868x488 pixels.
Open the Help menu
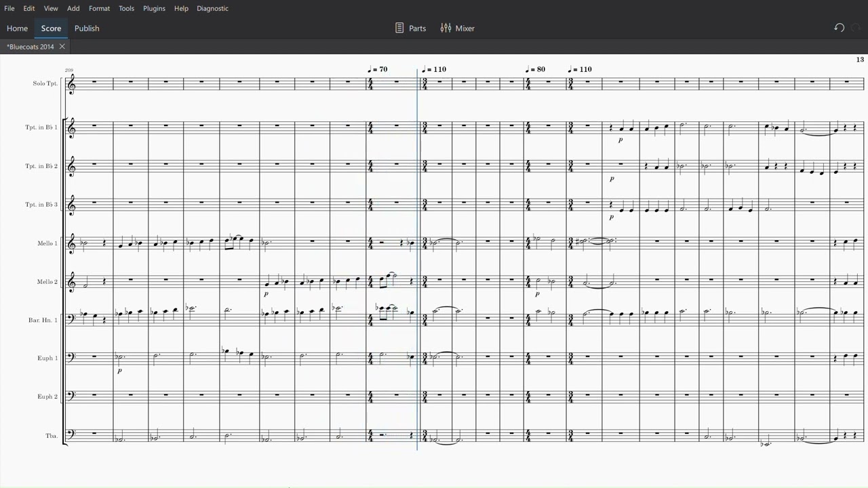click(181, 8)
